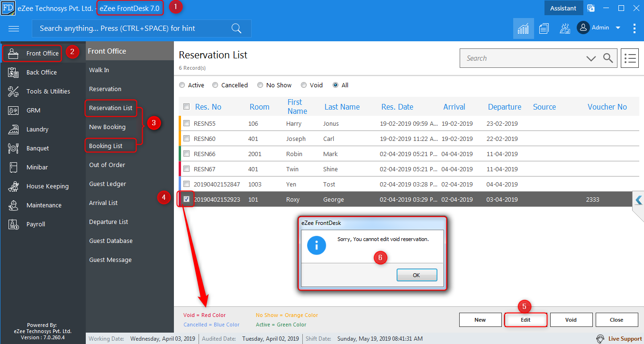Open Guest Ledger menu item
The width and height of the screenshot is (644, 344).
[x=108, y=184]
